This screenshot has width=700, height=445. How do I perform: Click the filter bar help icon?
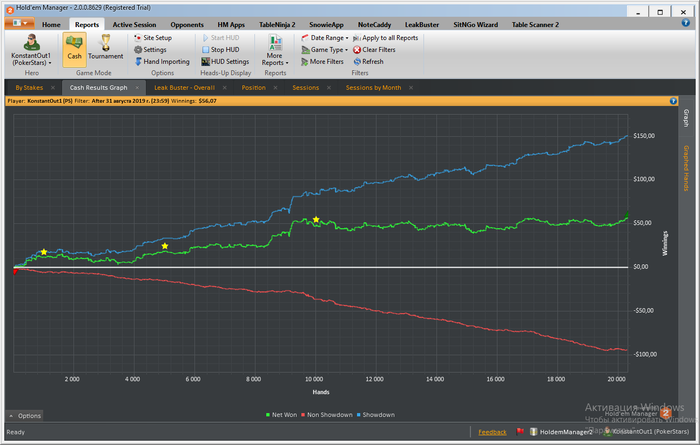(x=673, y=101)
